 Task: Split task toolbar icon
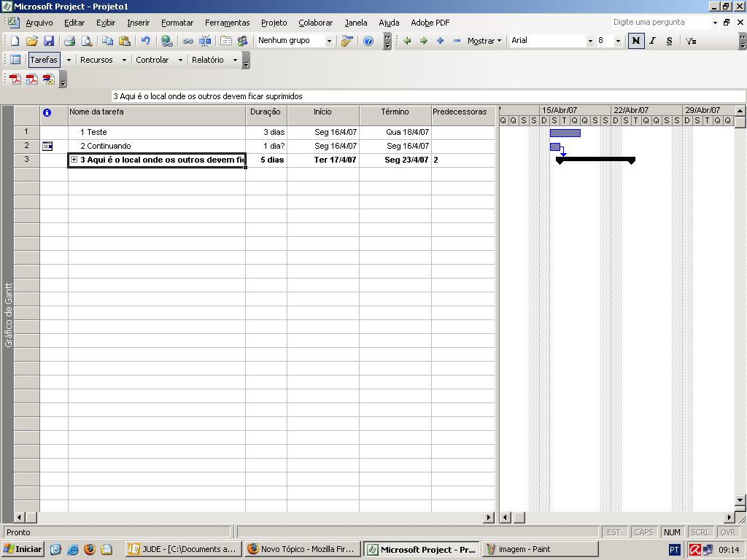coord(205,41)
